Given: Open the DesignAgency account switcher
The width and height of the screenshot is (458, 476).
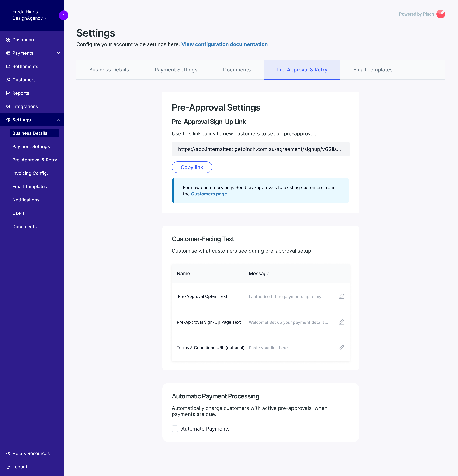Looking at the screenshot, I should (47, 18).
